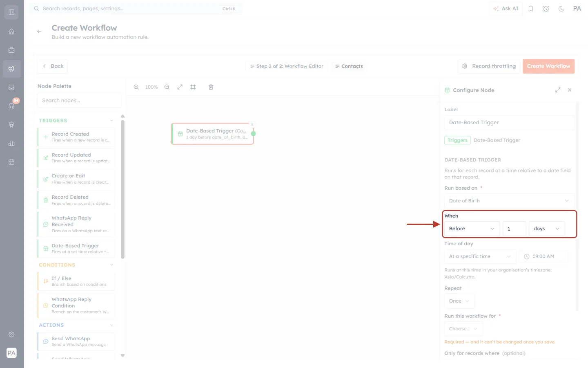Add the Send WhatsApp action node
This screenshot has height=368, width=588.
76,341
